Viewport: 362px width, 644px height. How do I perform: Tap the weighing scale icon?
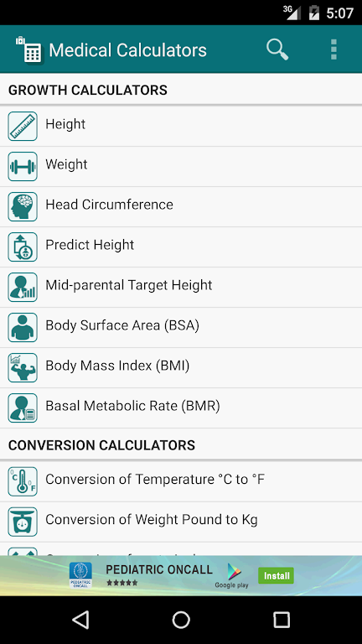23,522
